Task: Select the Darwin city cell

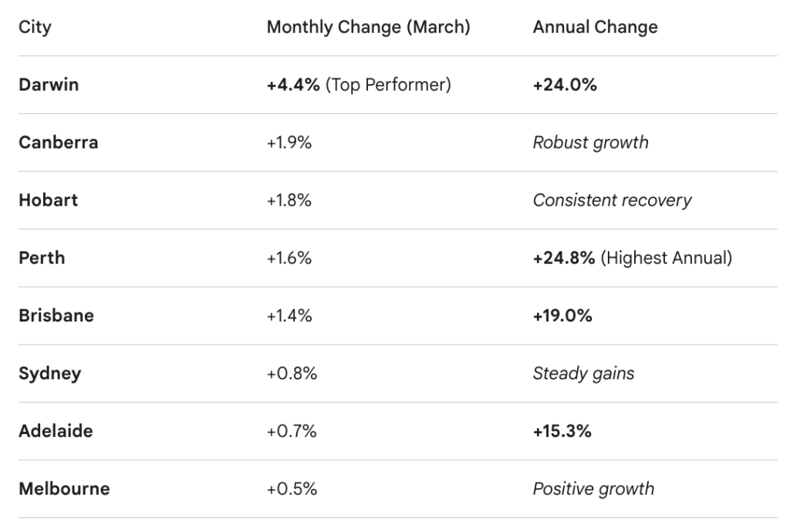Action: coord(49,85)
